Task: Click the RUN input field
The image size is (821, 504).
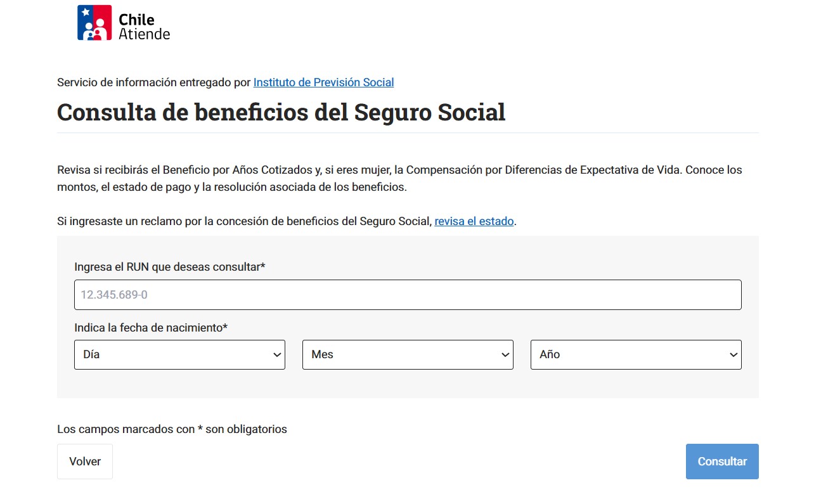Action: click(x=408, y=294)
